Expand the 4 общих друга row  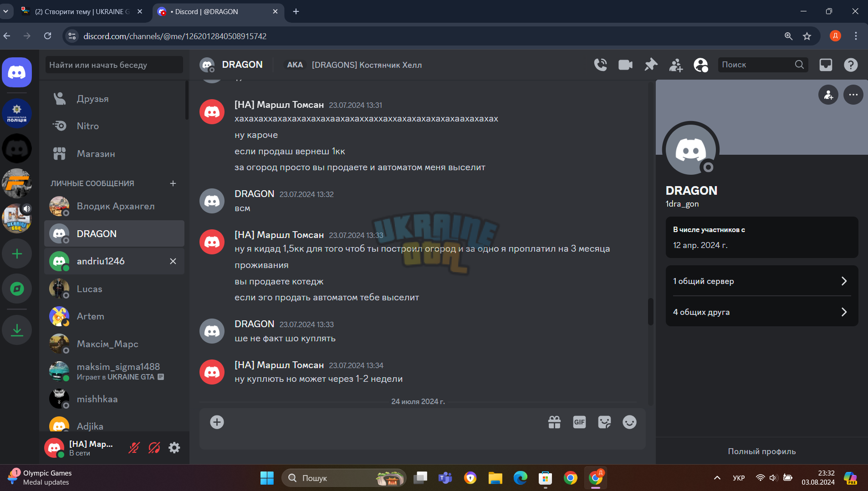click(762, 312)
